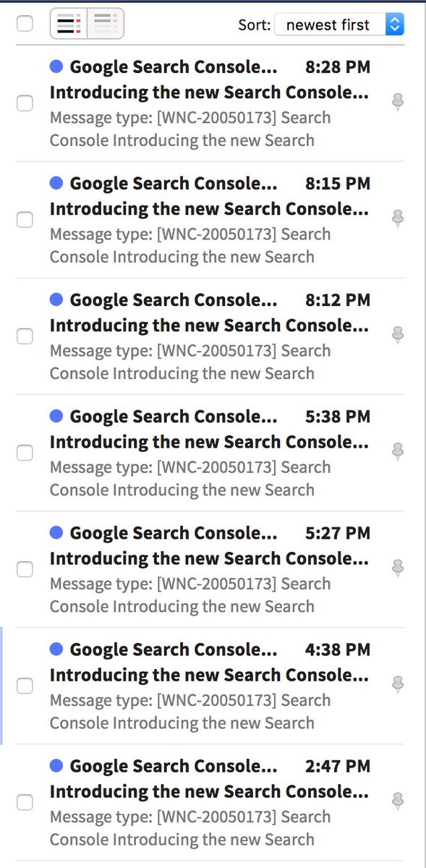Image resolution: width=426 pixels, height=868 pixels.
Task: Select the checkbox for the 5:38 PM email
Action: pos(25,452)
